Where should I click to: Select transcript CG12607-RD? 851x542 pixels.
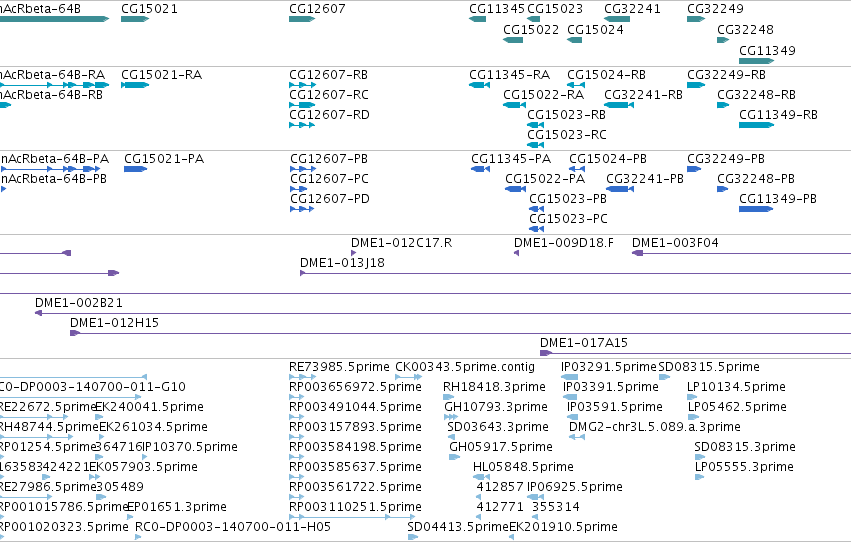pos(302,125)
